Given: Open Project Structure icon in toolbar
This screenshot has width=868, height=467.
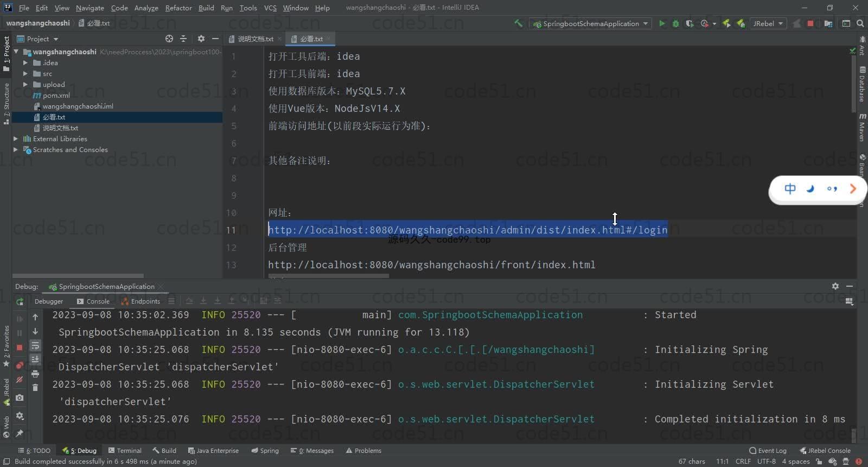Looking at the screenshot, I should point(828,23).
